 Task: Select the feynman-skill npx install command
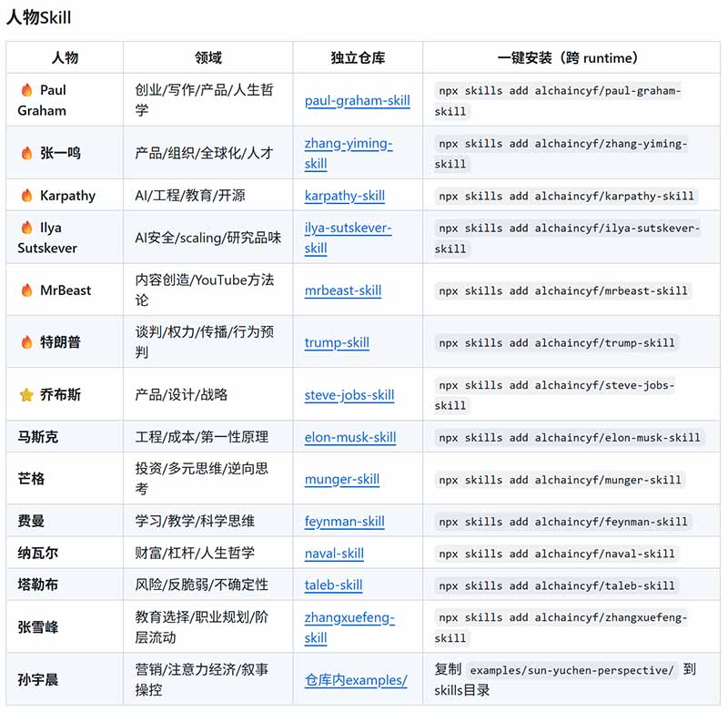562,522
